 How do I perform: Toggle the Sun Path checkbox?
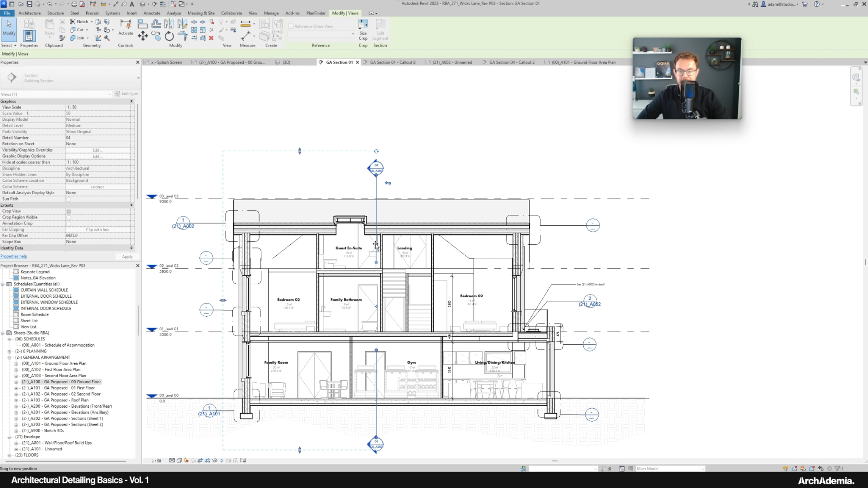pyautogui.click(x=69, y=199)
